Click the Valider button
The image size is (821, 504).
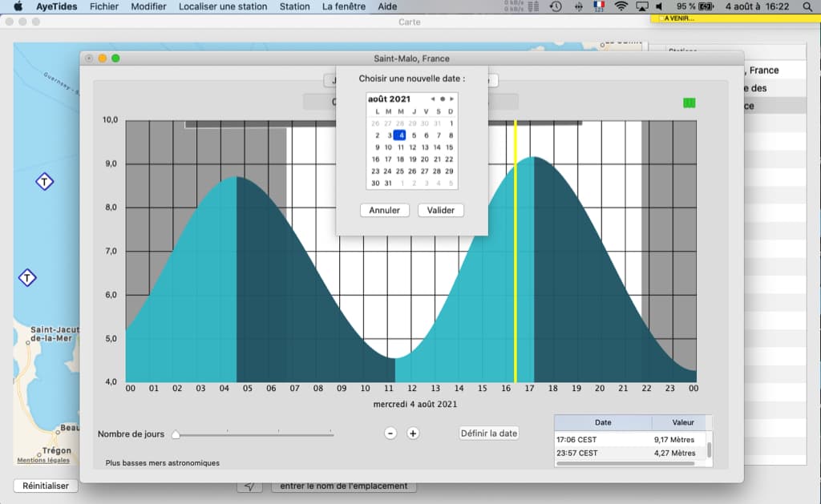tap(440, 211)
